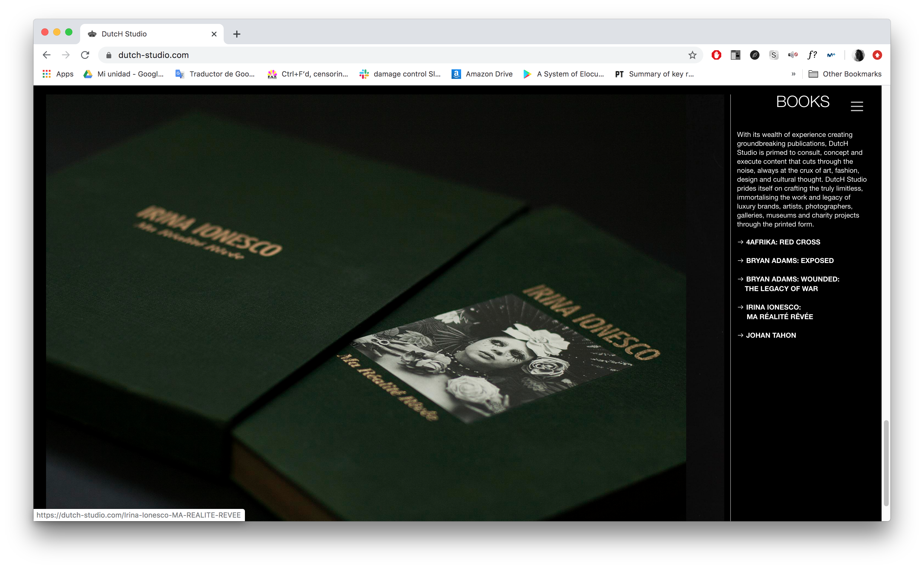Viewport: 924px width, 569px height.
Task: Open the S extension icon
Action: 774,55
